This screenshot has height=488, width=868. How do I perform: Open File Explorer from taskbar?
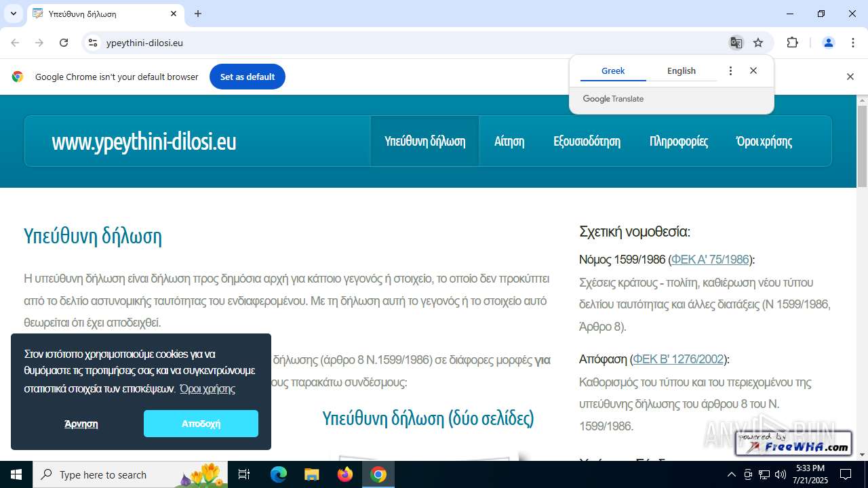click(311, 474)
